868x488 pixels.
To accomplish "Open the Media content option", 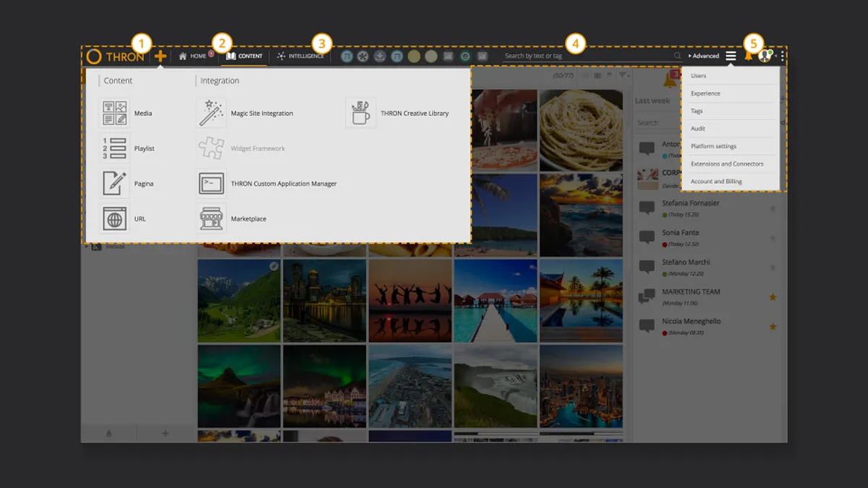I will (126, 114).
